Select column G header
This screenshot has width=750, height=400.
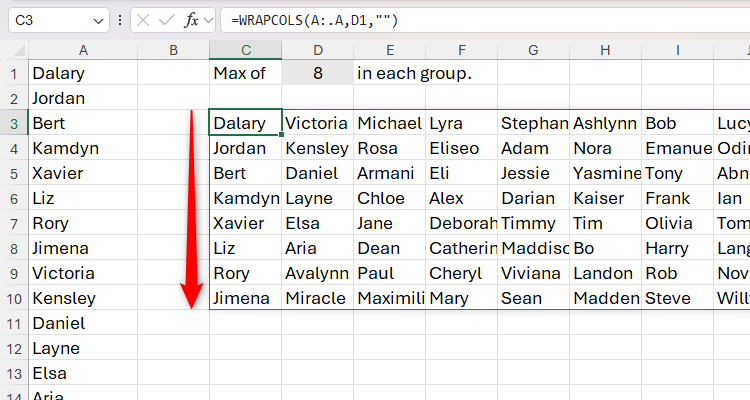pyautogui.click(x=533, y=50)
